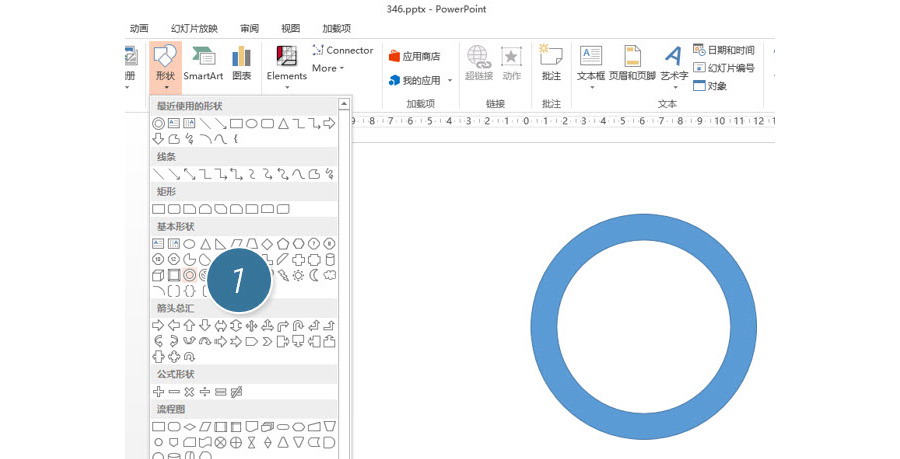Open the 加载项 add-ins tab
The width and height of the screenshot is (900, 459).
336,28
